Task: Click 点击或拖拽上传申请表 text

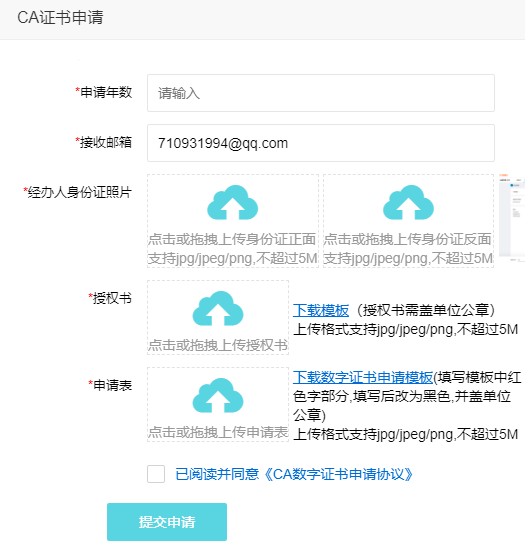Action: (x=218, y=432)
